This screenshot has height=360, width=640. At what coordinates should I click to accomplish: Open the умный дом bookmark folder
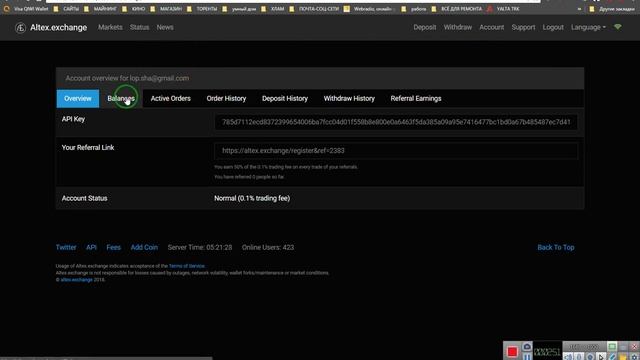240,9
